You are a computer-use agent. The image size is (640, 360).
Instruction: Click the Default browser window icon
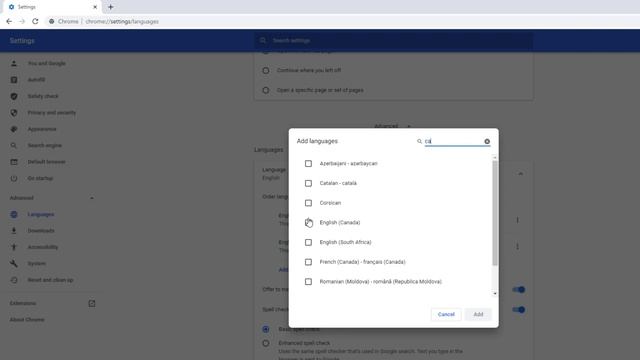pos(14,162)
